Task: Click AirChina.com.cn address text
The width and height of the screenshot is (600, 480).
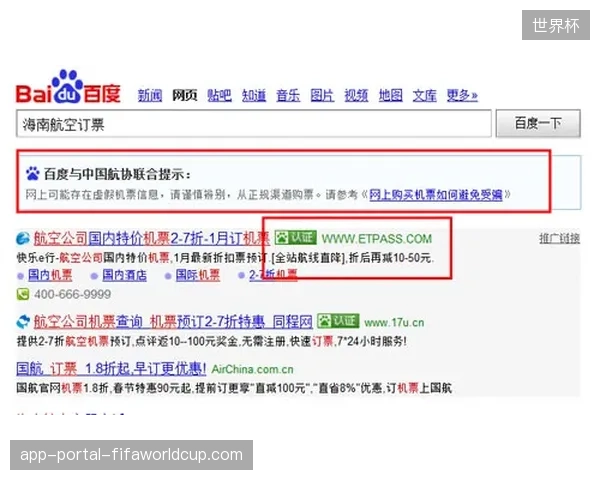Action: [253, 369]
